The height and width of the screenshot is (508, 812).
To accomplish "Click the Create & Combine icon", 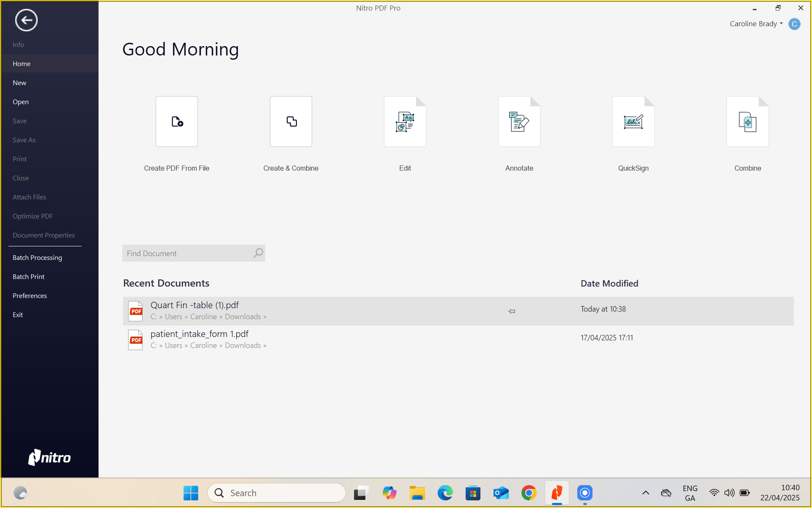I will tap(291, 121).
